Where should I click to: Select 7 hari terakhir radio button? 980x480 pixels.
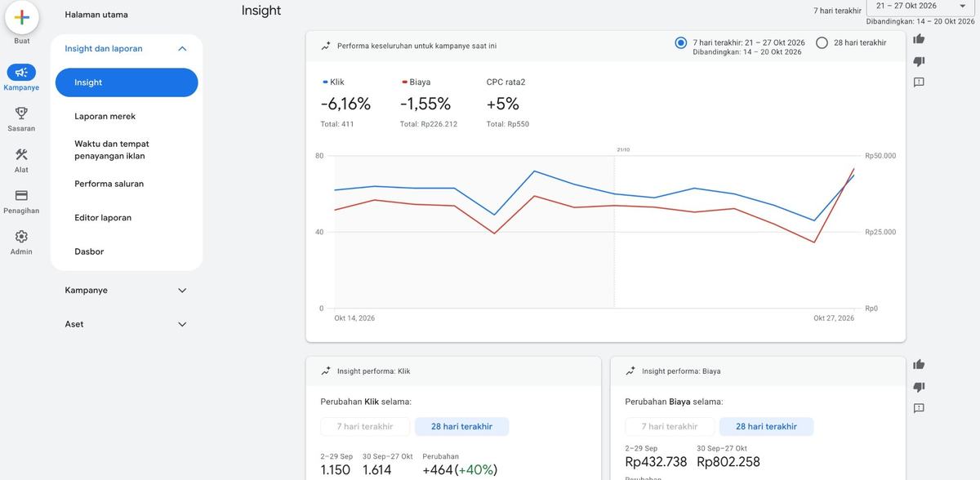681,42
